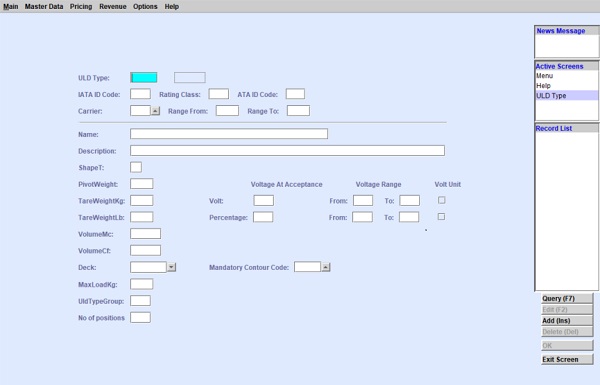Click the News Message panel header
This screenshot has height=385, width=600.
(x=566, y=31)
